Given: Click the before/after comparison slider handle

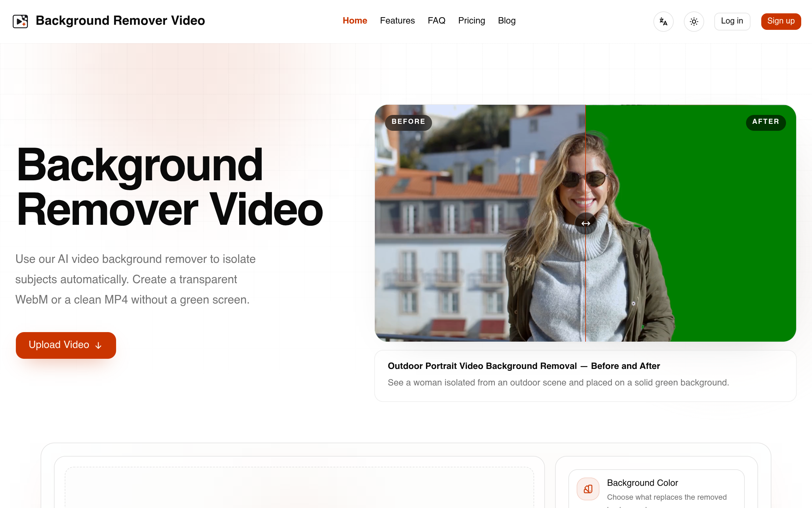Looking at the screenshot, I should (586, 223).
